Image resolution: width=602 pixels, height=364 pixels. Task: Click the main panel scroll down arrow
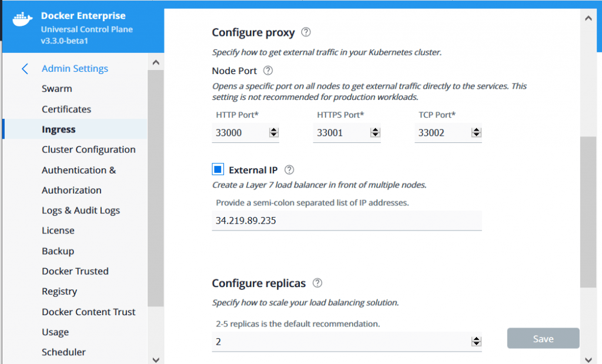(588, 359)
